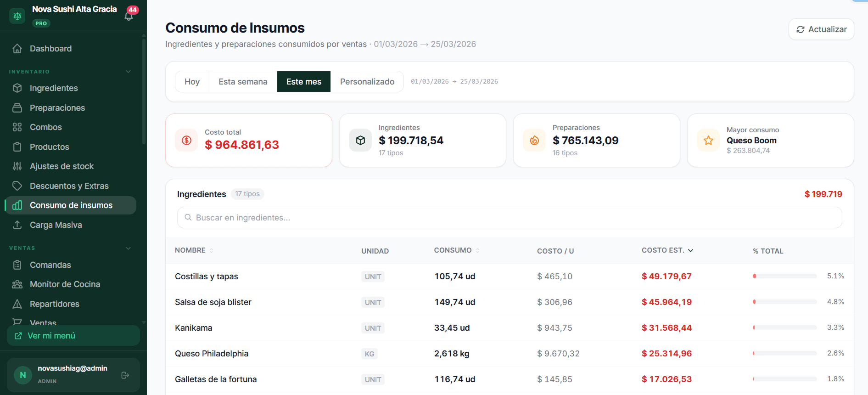This screenshot has width=868, height=395.
Task: Click the logout icon next to admin user
Action: pyautogui.click(x=125, y=375)
